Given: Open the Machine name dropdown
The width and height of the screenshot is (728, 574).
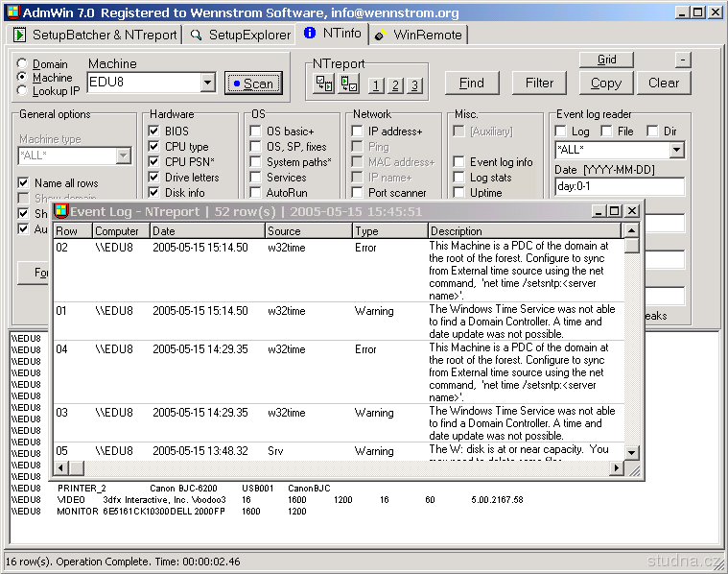Looking at the screenshot, I should coord(211,83).
